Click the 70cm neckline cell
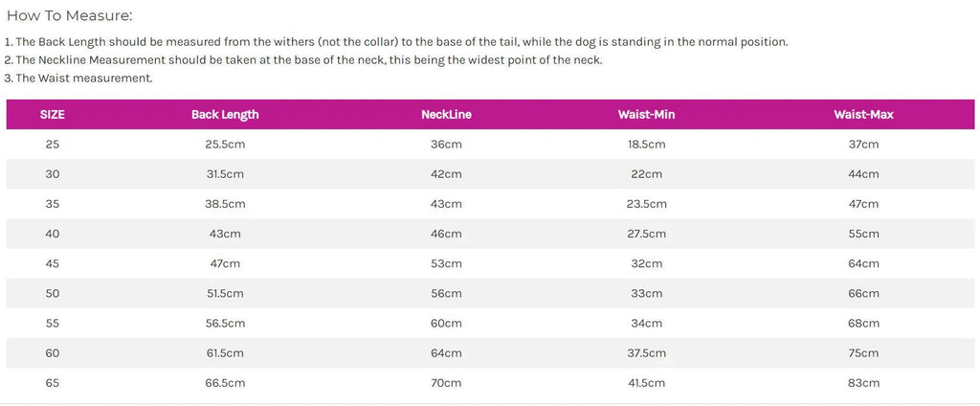The image size is (980, 406). coord(446,383)
